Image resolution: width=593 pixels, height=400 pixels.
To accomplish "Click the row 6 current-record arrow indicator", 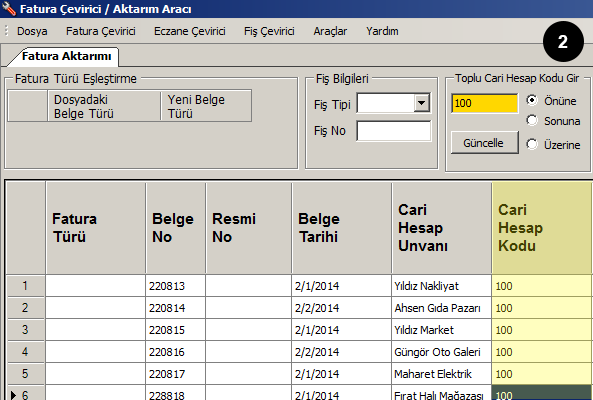I will coord(14,395).
